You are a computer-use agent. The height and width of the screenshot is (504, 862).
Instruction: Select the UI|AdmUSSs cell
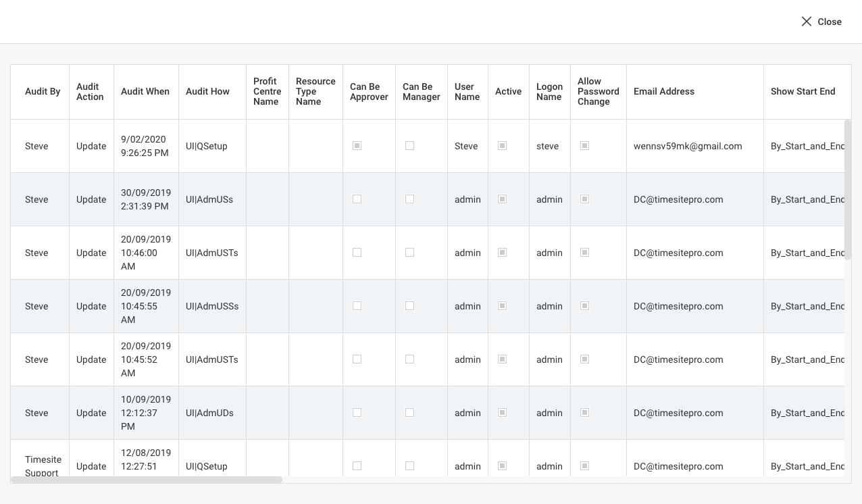[x=212, y=306]
